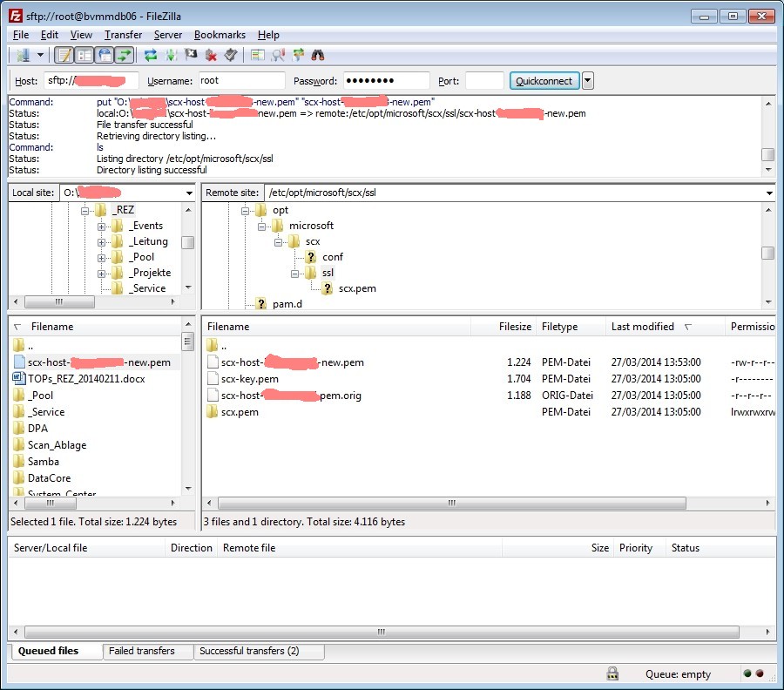Select the DPA folder in local list
The image size is (784, 690).
point(37,429)
